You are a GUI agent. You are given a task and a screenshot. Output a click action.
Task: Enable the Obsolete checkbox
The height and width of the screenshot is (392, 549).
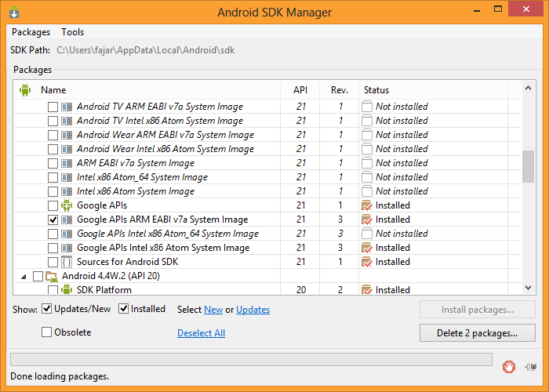[x=47, y=332]
